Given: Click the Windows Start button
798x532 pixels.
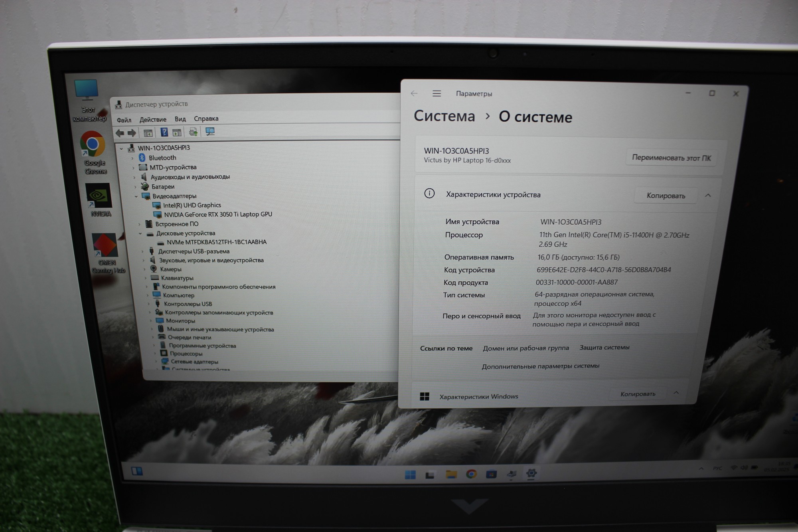Looking at the screenshot, I should [410, 475].
